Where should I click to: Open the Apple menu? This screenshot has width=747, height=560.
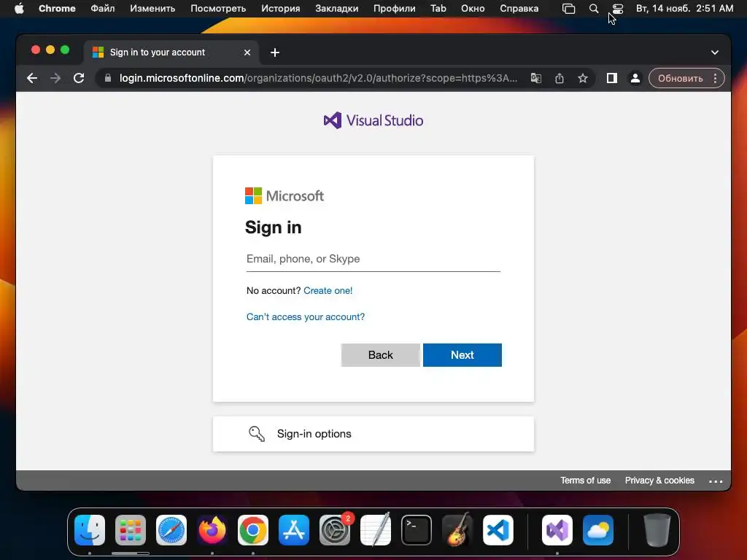click(x=19, y=9)
